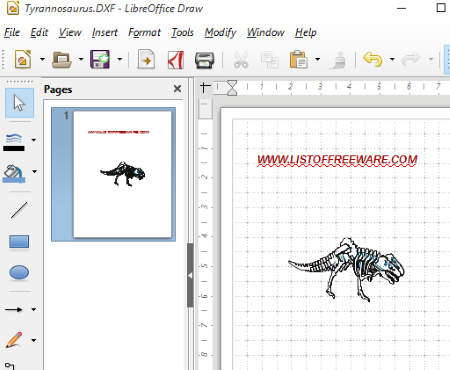Click the Save floppy disk icon

[x=100, y=59]
